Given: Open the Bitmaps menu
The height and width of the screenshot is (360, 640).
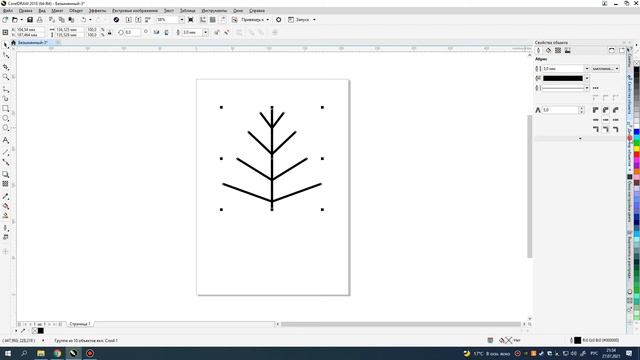Looking at the screenshot, I should point(135,11).
